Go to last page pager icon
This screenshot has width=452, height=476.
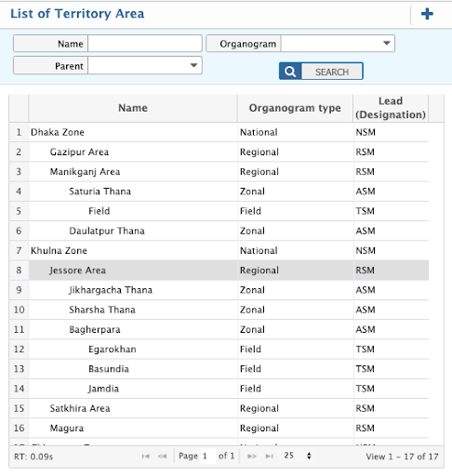[x=269, y=456]
